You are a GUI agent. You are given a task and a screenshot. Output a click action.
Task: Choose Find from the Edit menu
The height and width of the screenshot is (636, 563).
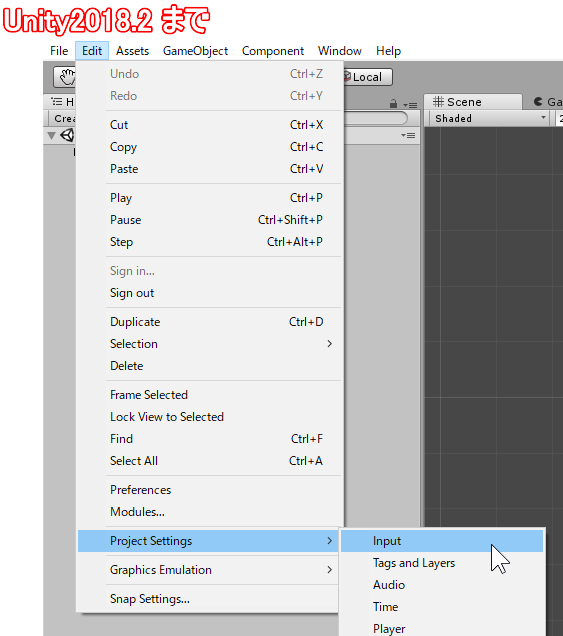(x=210, y=439)
